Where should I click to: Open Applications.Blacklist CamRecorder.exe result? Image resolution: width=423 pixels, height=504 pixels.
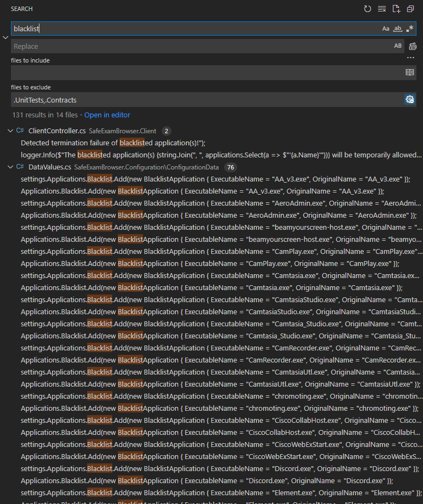[x=221, y=360]
